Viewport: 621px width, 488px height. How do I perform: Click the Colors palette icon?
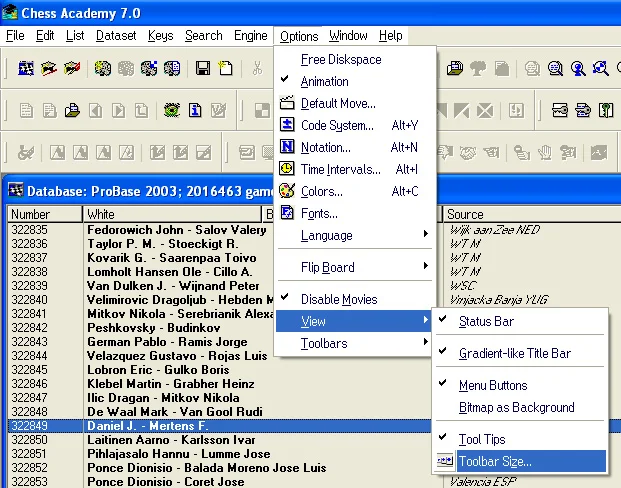click(287, 191)
